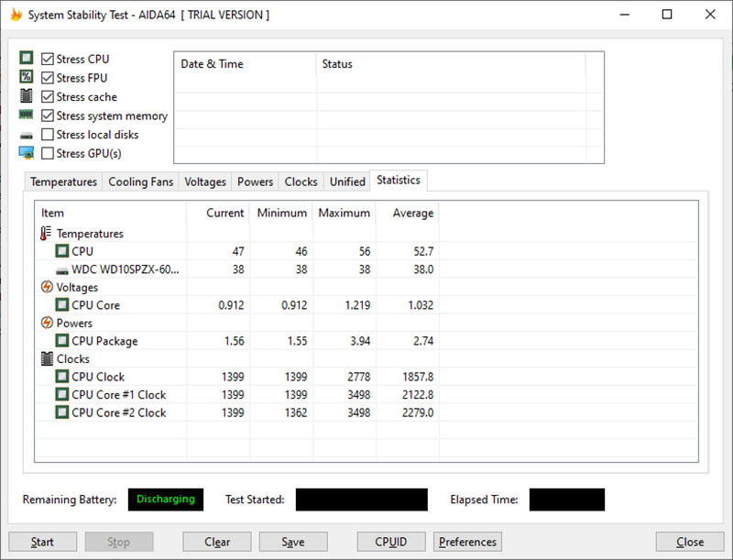Click the Date & Time log column header
The width and height of the screenshot is (733, 560).
(246, 64)
